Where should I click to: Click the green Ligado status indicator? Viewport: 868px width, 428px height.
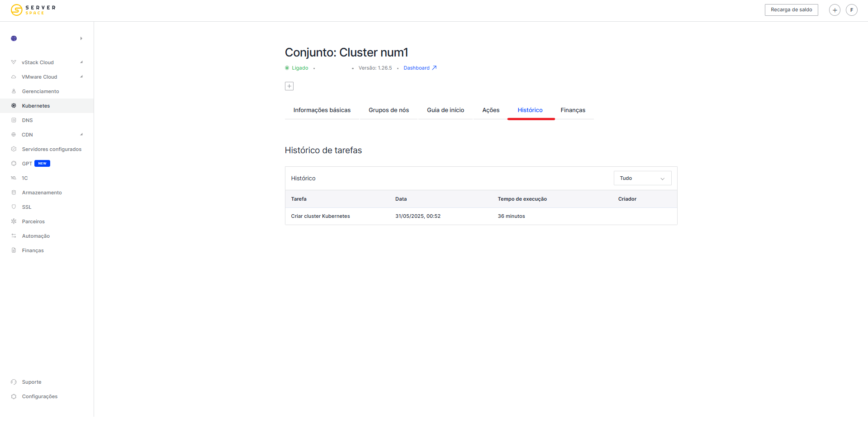point(297,68)
